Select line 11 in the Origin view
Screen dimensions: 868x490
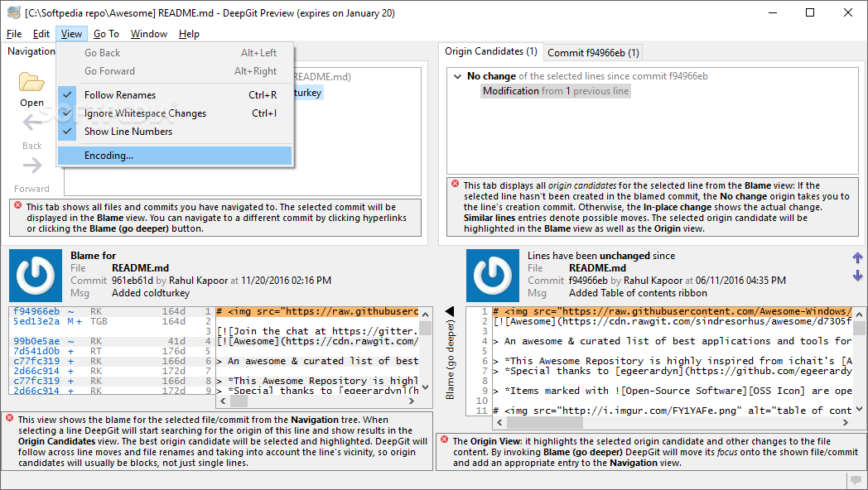[x=672, y=411]
